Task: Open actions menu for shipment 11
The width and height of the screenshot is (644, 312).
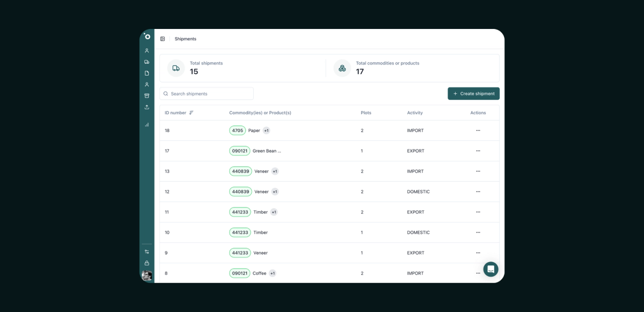Action: [478, 212]
